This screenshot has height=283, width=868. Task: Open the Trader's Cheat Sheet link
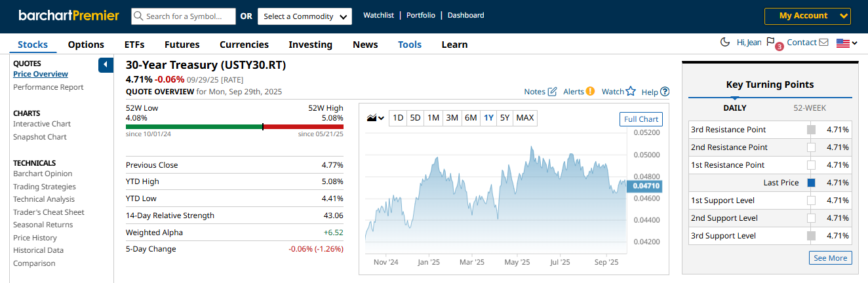tap(49, 212)
